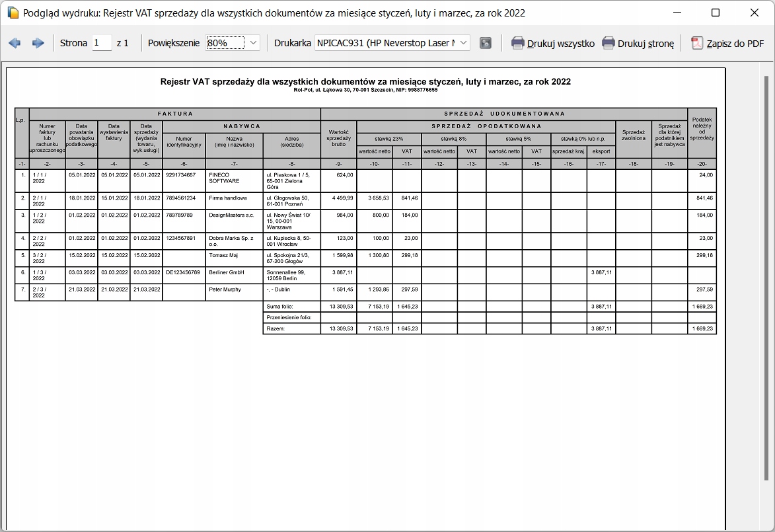This screenshot has height=532, width=775.
Task: Print all pages with Drukuj wszystko
Action: tap(553, 44)
